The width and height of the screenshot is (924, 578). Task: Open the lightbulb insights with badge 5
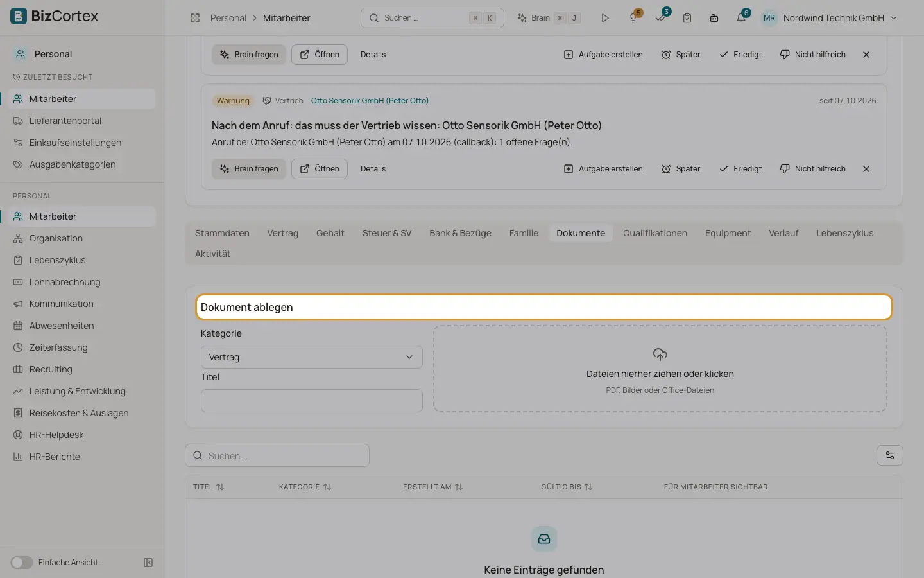(634, 18)
